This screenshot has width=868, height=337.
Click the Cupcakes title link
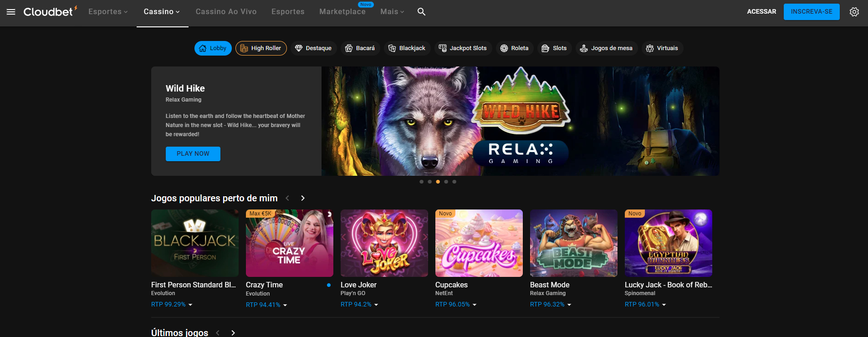[x=451, y=285]
